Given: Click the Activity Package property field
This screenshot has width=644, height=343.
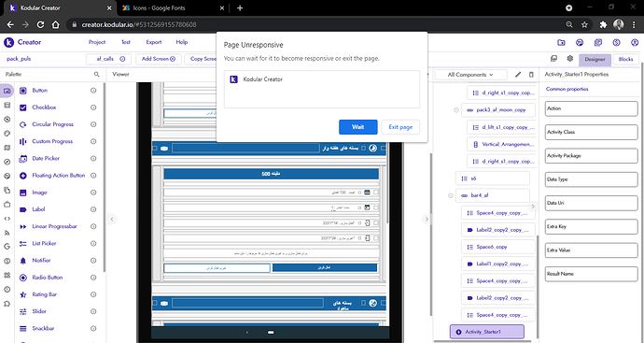Looking at the screenshot, I should click(591, 156).
